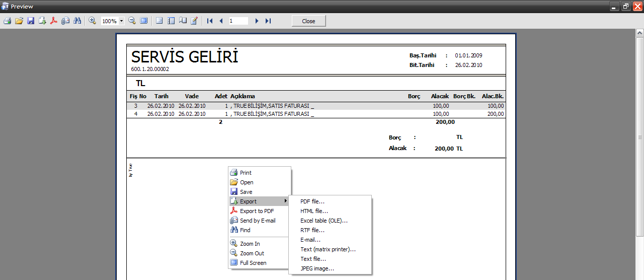Choose Excel table (OLE) export option
The width and height of the screenshot is (644, 280).
coord(324,221)
